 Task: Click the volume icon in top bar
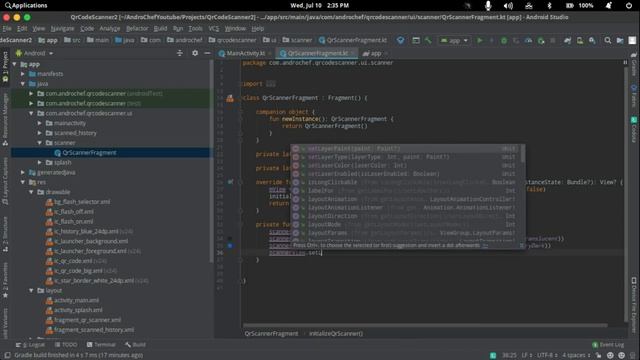(508, 5)
